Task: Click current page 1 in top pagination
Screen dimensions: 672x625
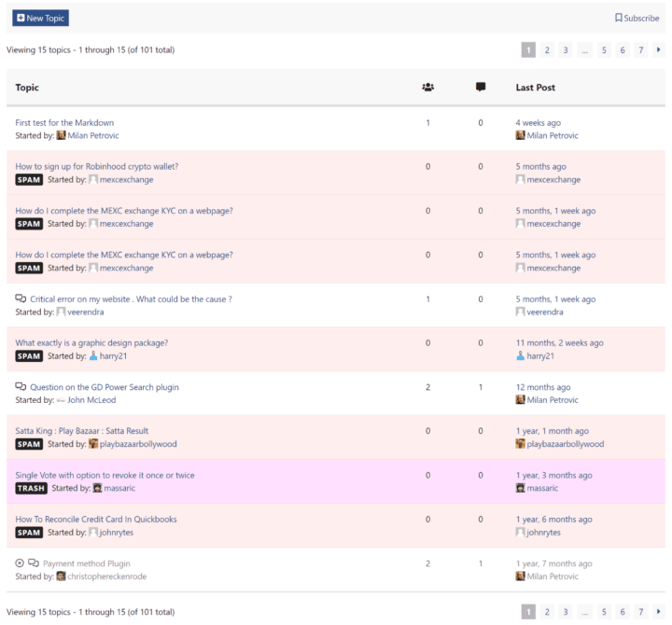Action: pyautogui.click(x=528, y=50)
